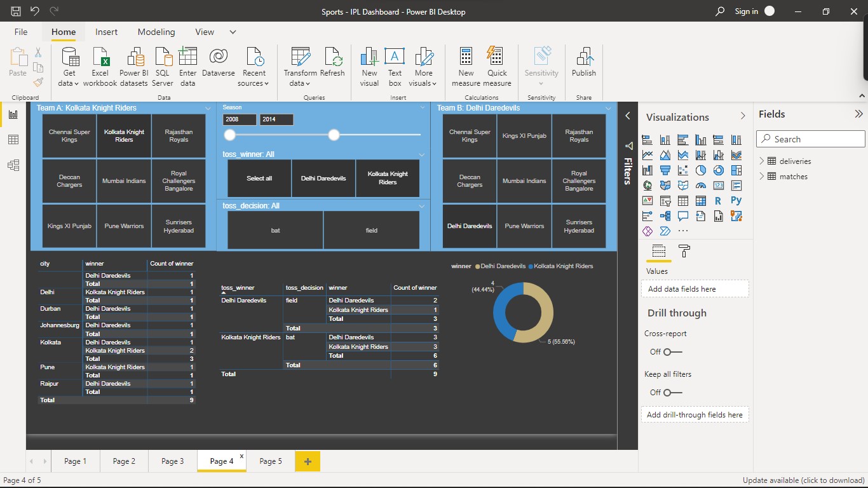Create a New measure

click(466, 67)
